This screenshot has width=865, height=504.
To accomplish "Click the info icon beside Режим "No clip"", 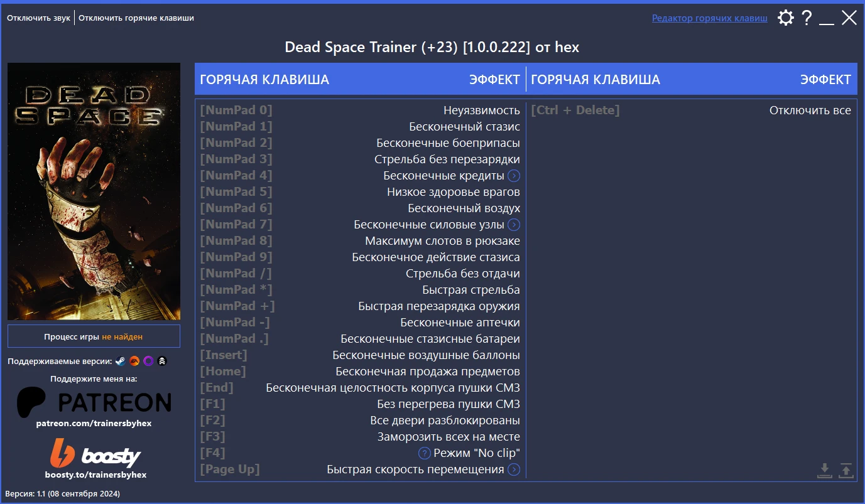I will (x=425, y=453).
